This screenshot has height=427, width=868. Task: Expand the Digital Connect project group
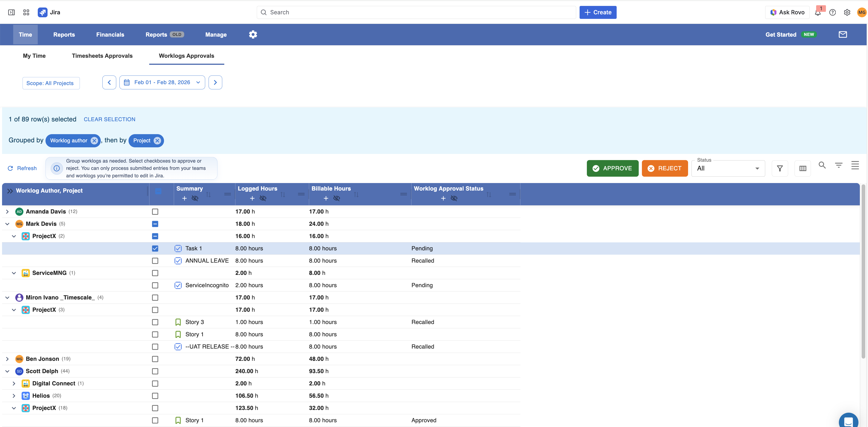coord(14,384)
